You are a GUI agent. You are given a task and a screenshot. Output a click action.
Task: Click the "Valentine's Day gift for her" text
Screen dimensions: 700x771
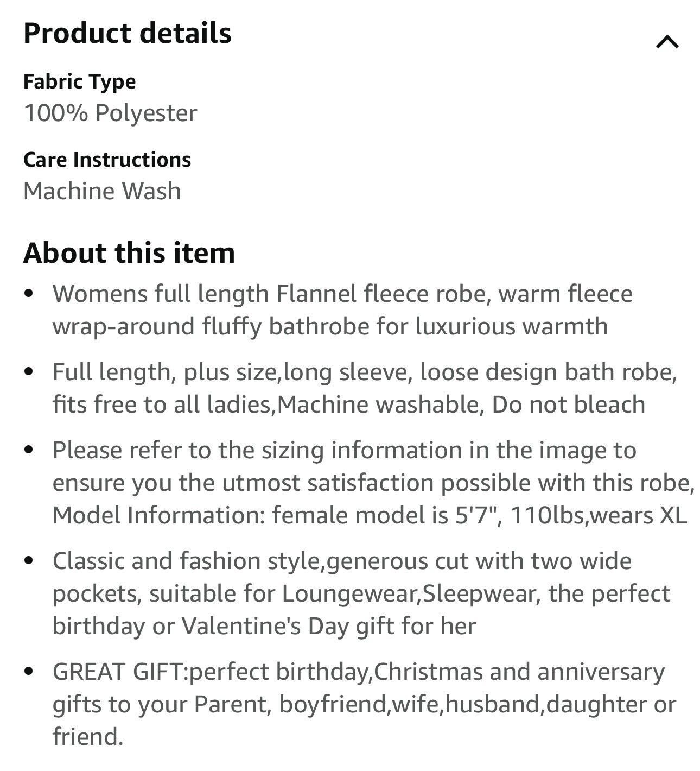coord(328,627)
